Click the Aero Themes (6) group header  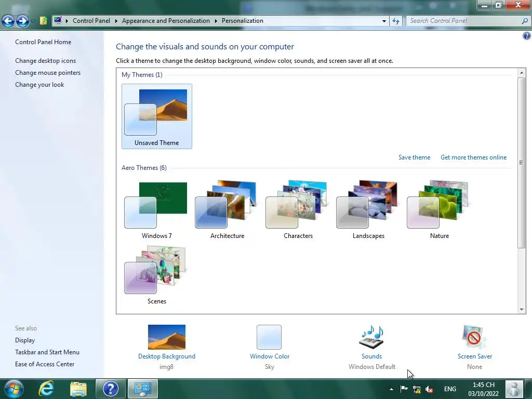pos(144,168)
